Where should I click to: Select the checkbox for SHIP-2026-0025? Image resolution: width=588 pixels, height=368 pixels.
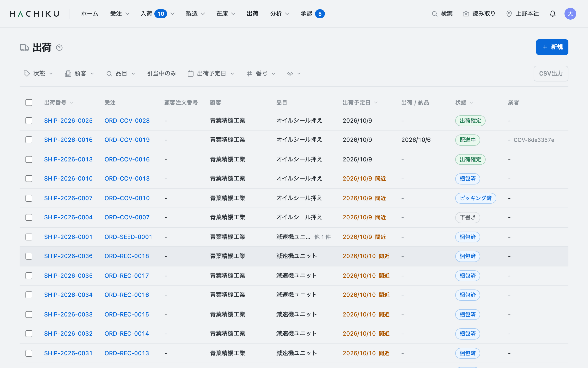point(29,121)
